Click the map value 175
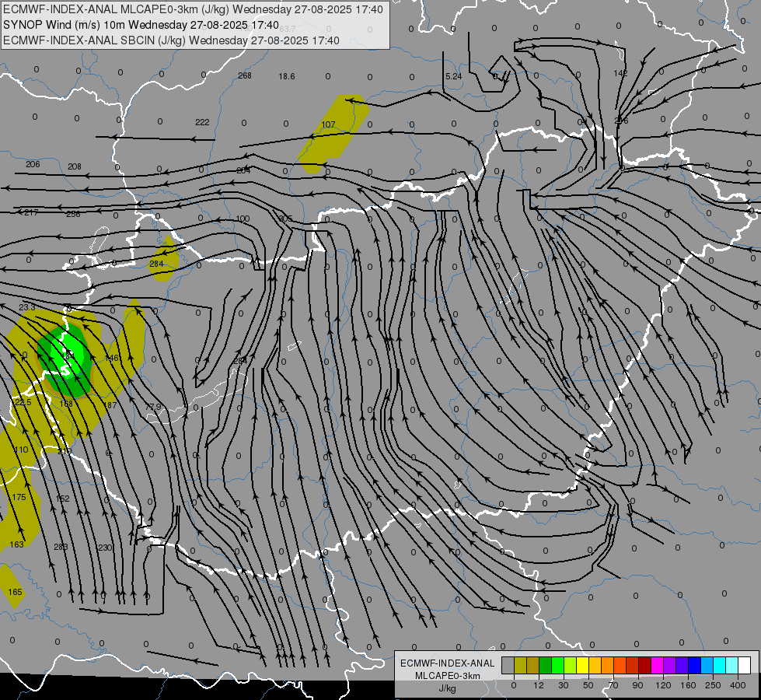The image size is (761, 700). [19, 497]
